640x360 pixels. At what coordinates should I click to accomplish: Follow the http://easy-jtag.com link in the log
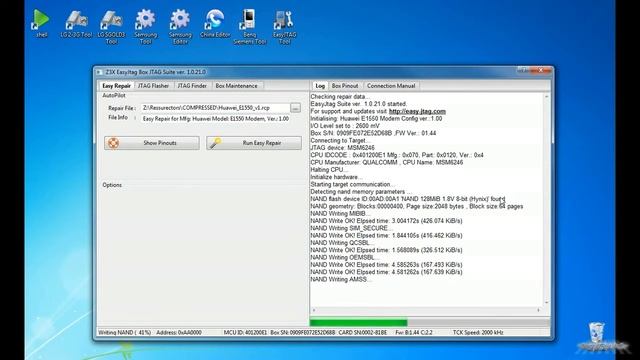coord(417,111)
